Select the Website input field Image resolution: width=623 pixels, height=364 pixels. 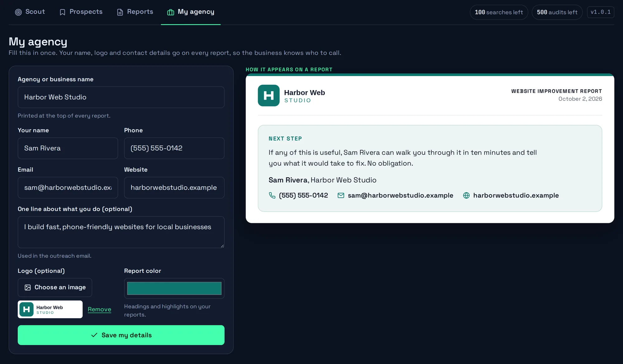tap(174, 187)
